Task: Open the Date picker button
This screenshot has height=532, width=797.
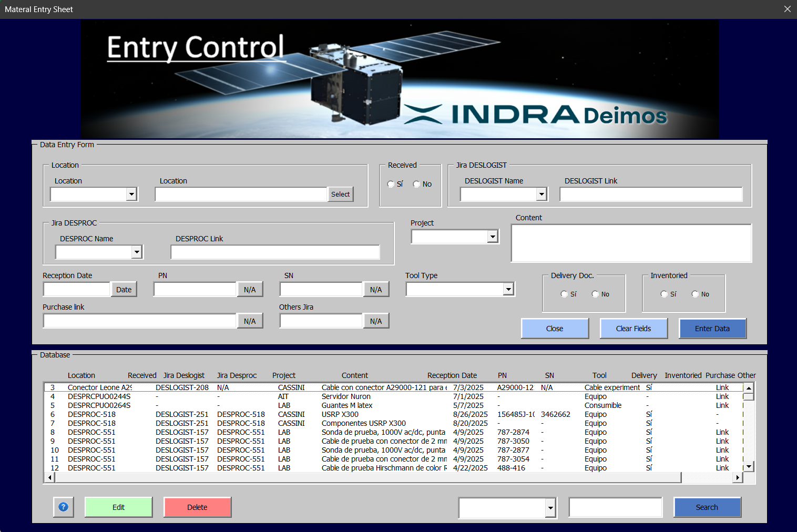Action: tap(124, 290)
